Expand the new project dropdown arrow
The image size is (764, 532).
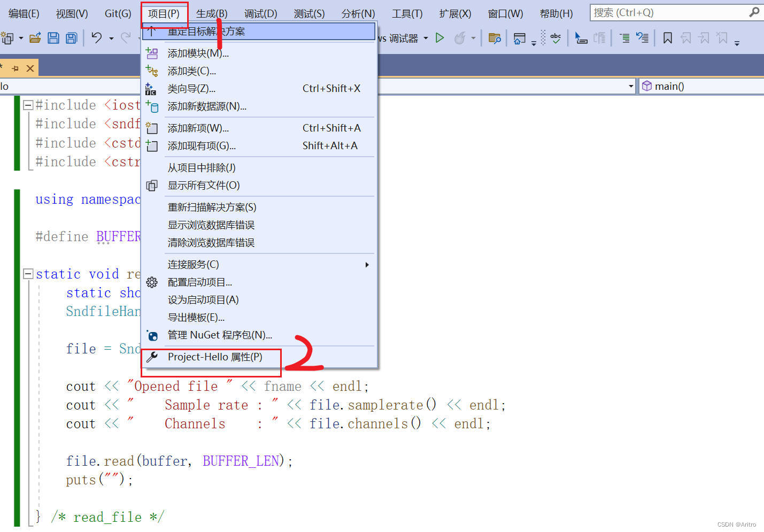[21, 38]
